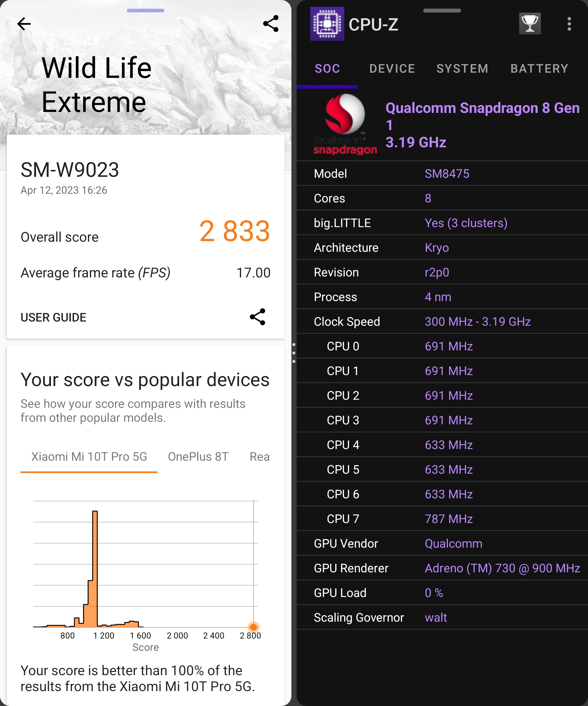Screen dimensions: 588x706
Task: Tap the Process value 4 nm
Action: point(438,297)
